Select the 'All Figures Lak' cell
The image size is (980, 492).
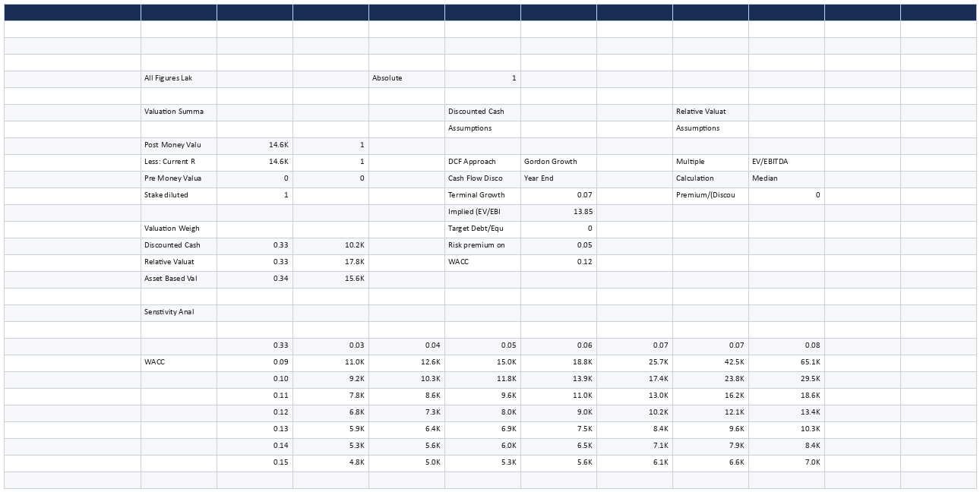click(x=179, y=78)
